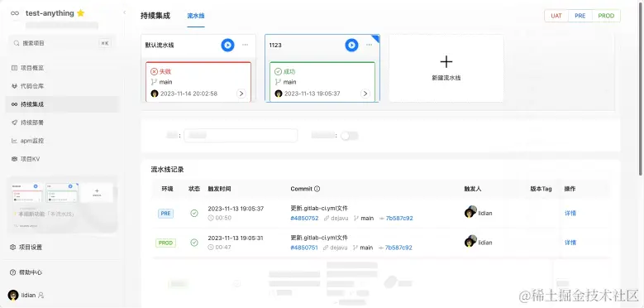Click the infinity logo beside test-anything
Screen dimensions: 644x308
15,13
